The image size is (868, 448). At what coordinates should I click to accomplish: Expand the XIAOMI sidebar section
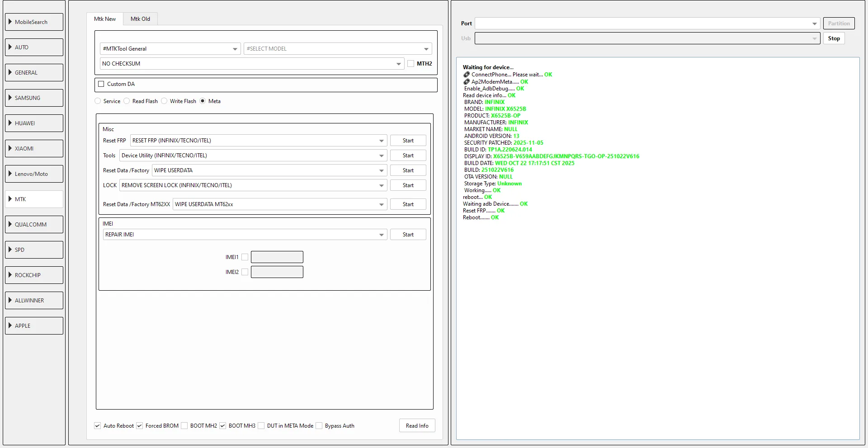click(34, 148)
